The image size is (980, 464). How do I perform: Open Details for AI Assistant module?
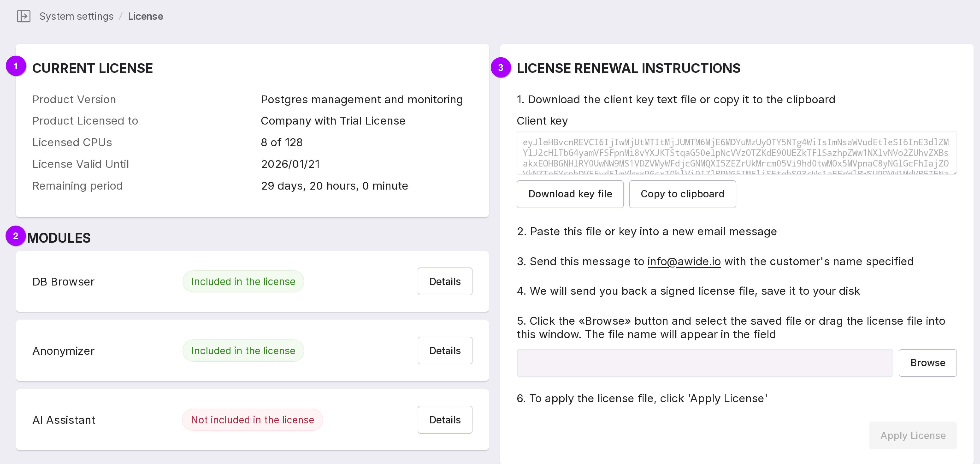pos(445,420)
